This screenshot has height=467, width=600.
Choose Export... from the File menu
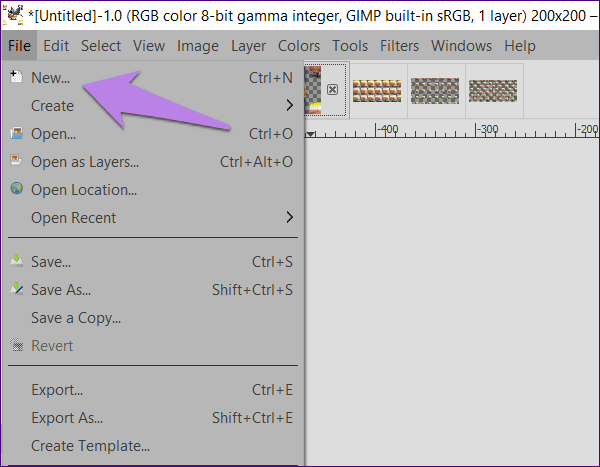coord(152,390)
